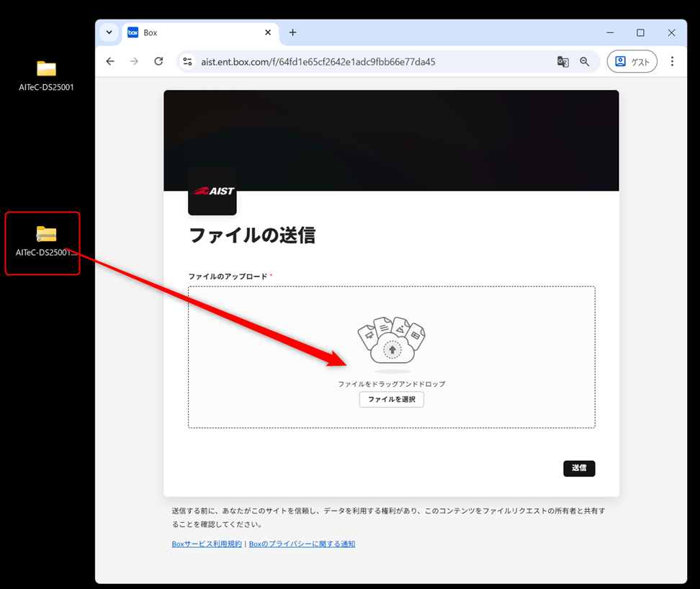This screenshot has height=589, width=700.
Task: Click the translate page icon
Action: pyautogui.click(x=562, y=62)
